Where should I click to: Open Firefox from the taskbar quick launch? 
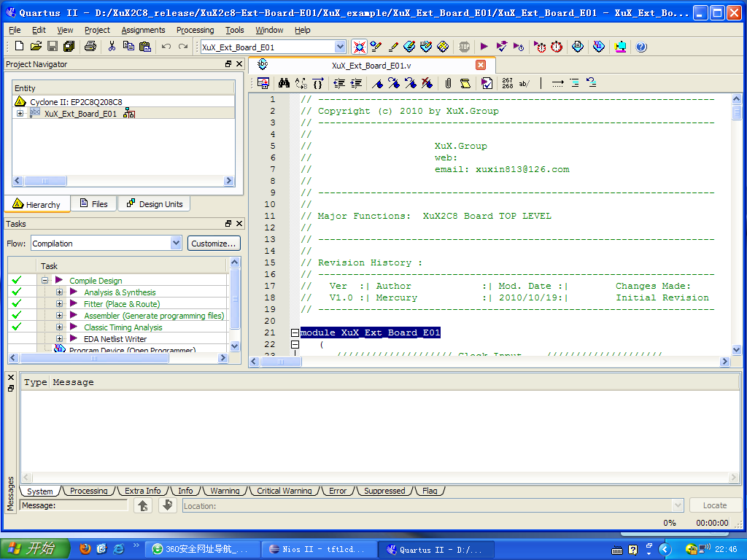pos(85,548)
